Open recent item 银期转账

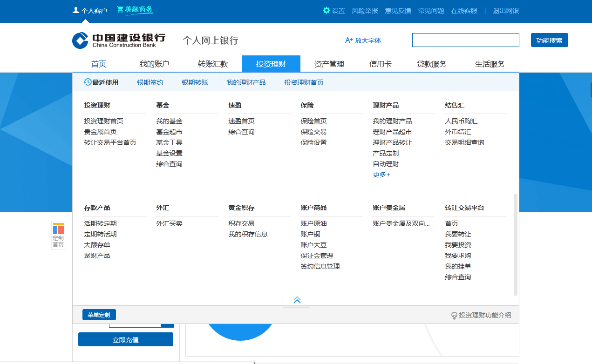(x=195, y=82)
